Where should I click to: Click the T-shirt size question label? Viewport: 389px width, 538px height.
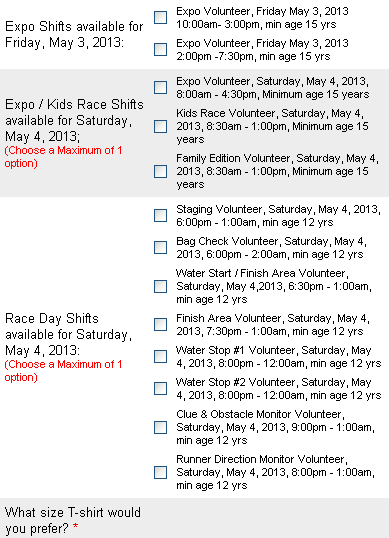click(x=73, y=520)
